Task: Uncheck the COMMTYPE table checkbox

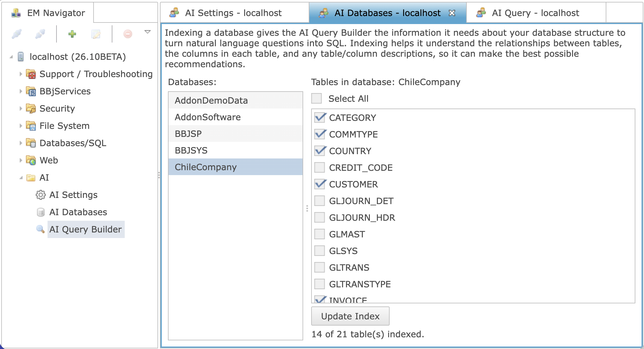Action: pos(320,134)
